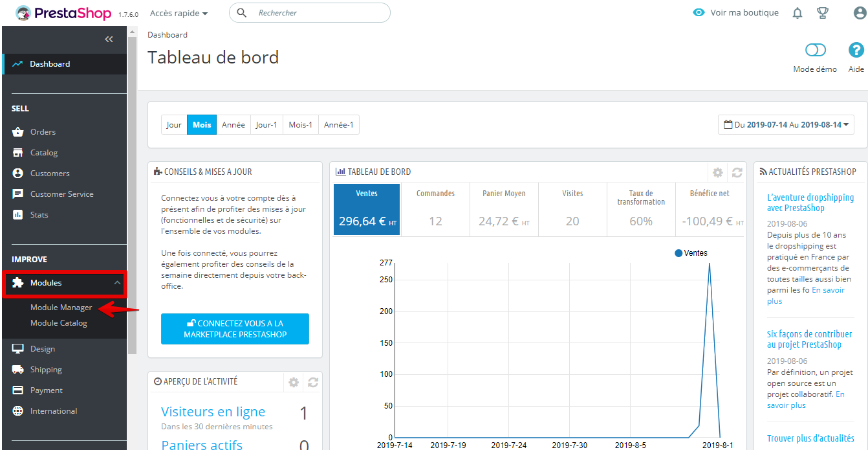Click Visiteurs en ligne link
Screen dimensions: 868x450
pos(213,412)
